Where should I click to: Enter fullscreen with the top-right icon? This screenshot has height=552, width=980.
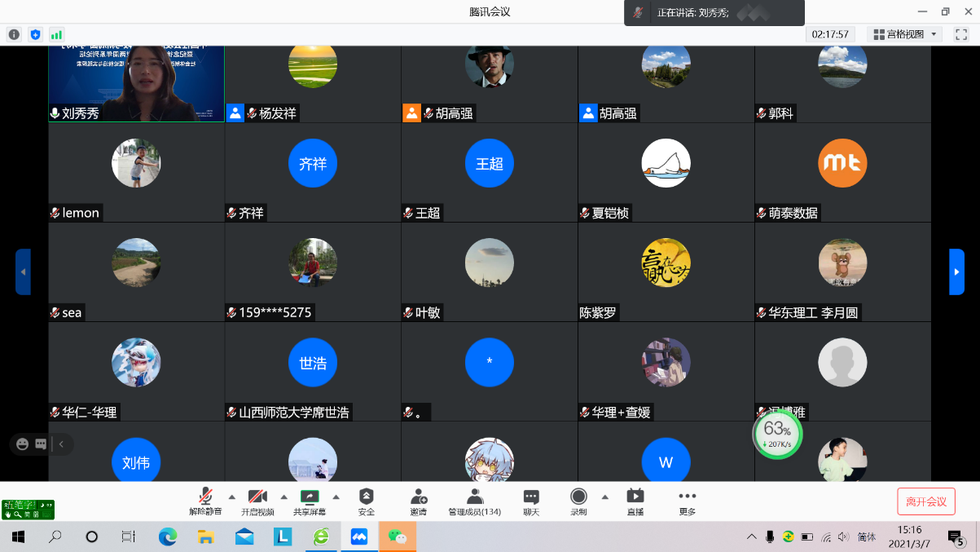coord(961,34)
